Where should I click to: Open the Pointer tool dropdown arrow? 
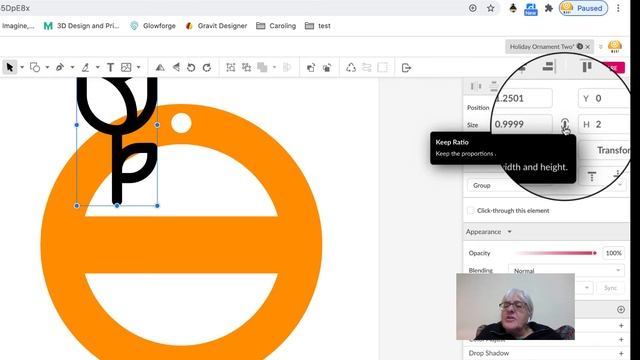coord(22,67)
